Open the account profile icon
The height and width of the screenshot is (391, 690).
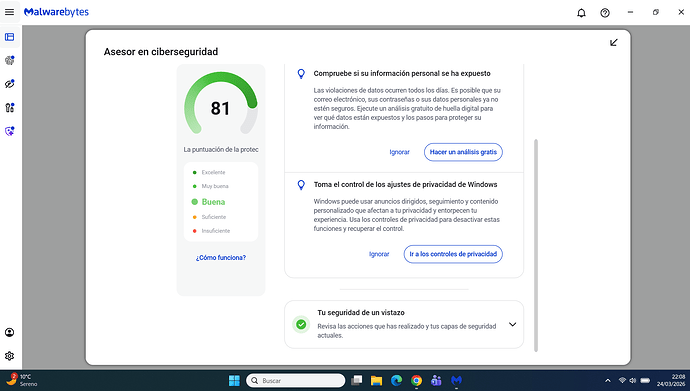9,333
